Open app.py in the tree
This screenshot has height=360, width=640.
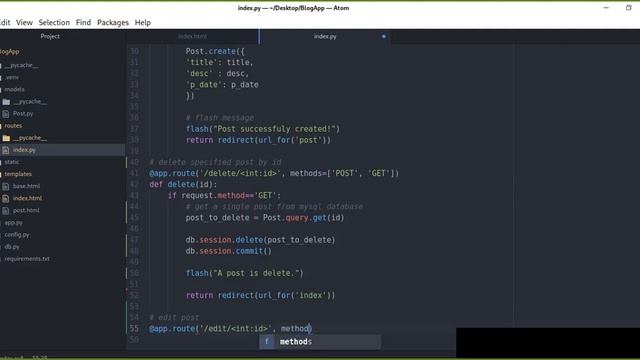point(13,223)
